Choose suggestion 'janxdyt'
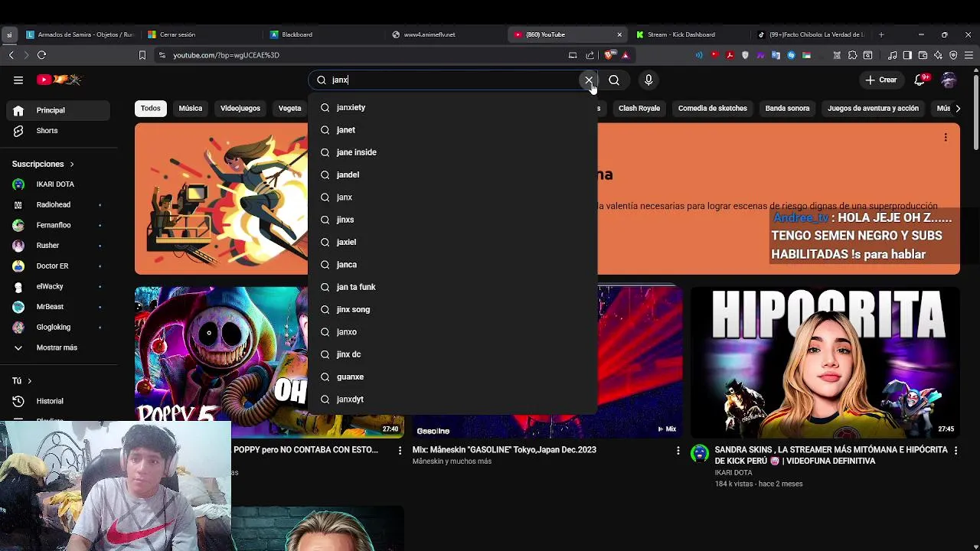Viewport: 980px width, 551px height. tap(452, 399)
